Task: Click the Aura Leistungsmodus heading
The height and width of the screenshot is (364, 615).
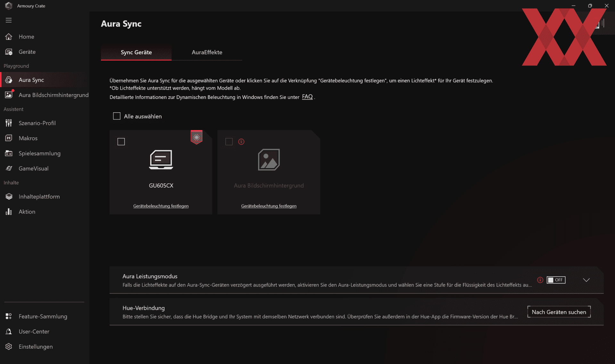Action: tap(150, 276)
